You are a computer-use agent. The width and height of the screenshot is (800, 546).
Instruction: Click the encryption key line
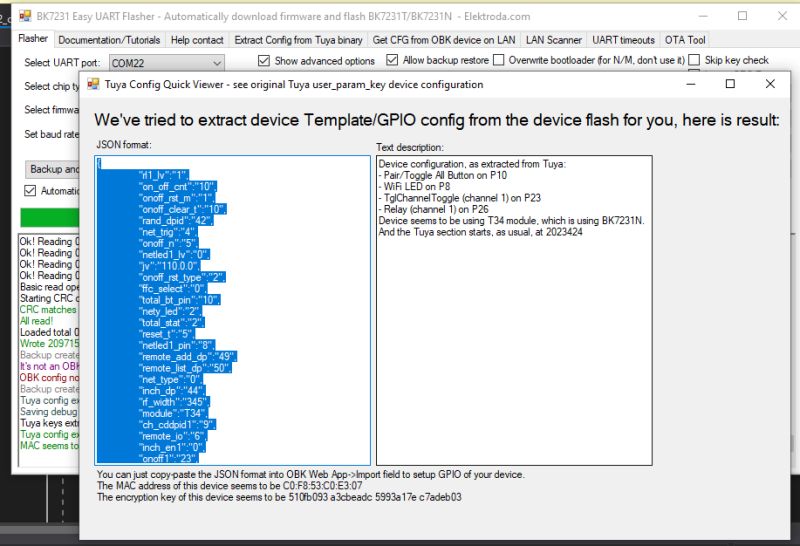(x=279, y=497)
